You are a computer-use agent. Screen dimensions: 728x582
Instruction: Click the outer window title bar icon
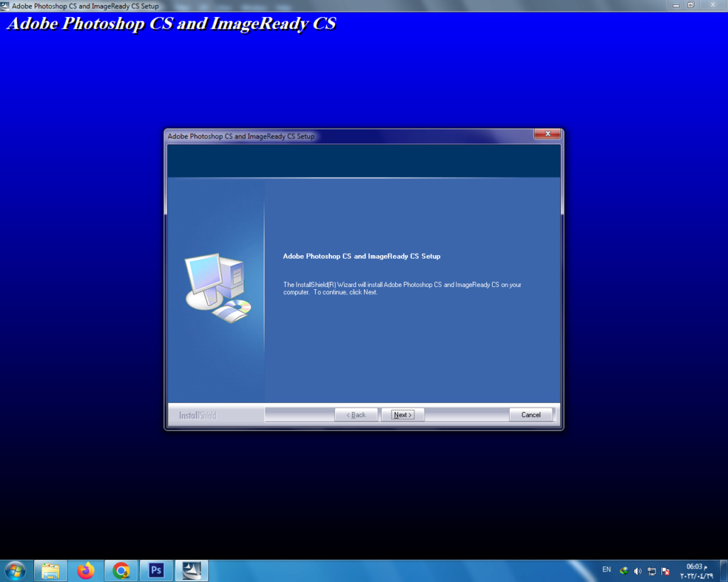[x=5, y=6]
